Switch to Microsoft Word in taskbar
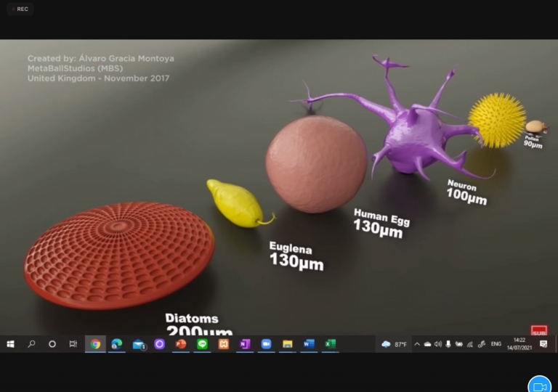The height and width of the screenshot is (392, 558). 309,344
